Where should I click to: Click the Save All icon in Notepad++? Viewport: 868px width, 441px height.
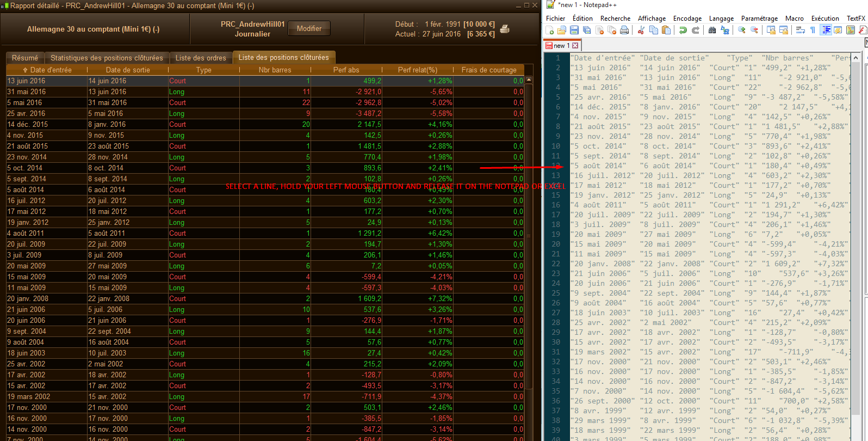587,30
